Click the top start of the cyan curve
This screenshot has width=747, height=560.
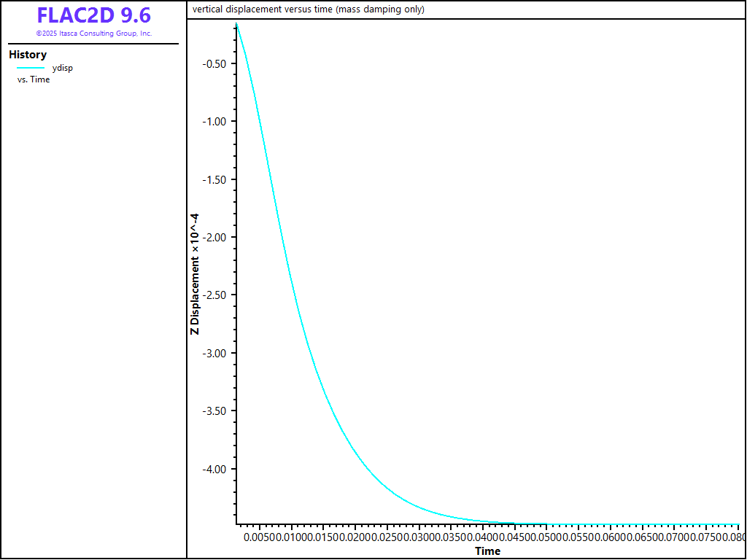coord(236,24)
